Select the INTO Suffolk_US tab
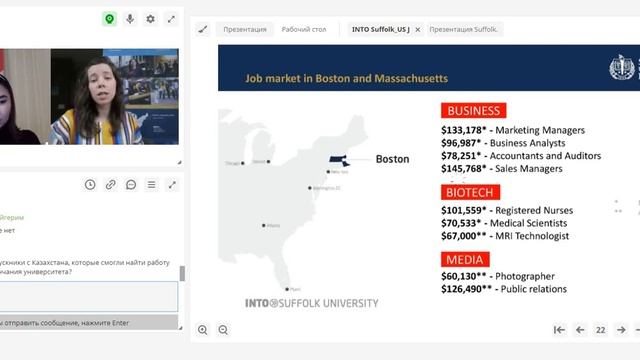Viewport: 640px width, 360px height. [x=380, y=29]
